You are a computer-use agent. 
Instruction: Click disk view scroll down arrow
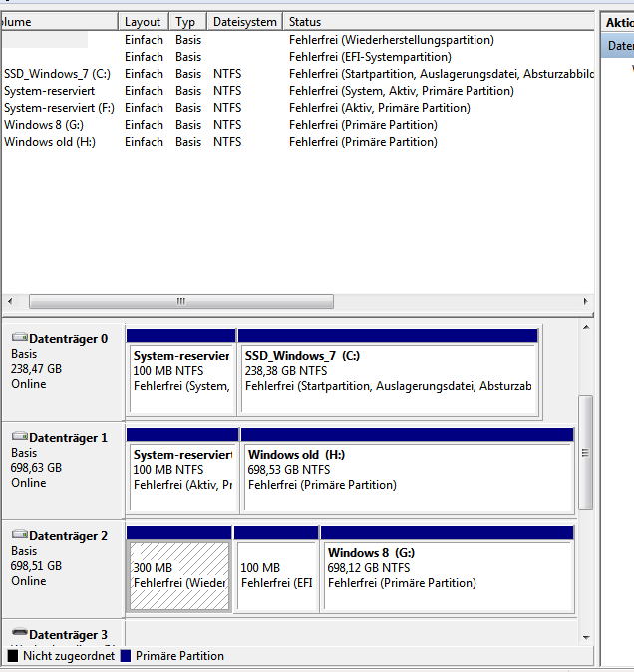tap(586, 638)
